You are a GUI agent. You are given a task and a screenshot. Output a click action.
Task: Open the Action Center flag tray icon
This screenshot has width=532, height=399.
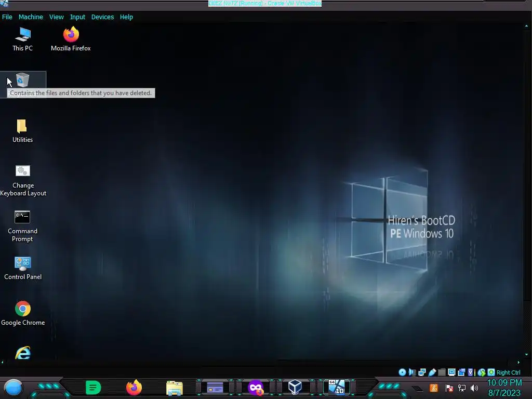click(449, 388)
